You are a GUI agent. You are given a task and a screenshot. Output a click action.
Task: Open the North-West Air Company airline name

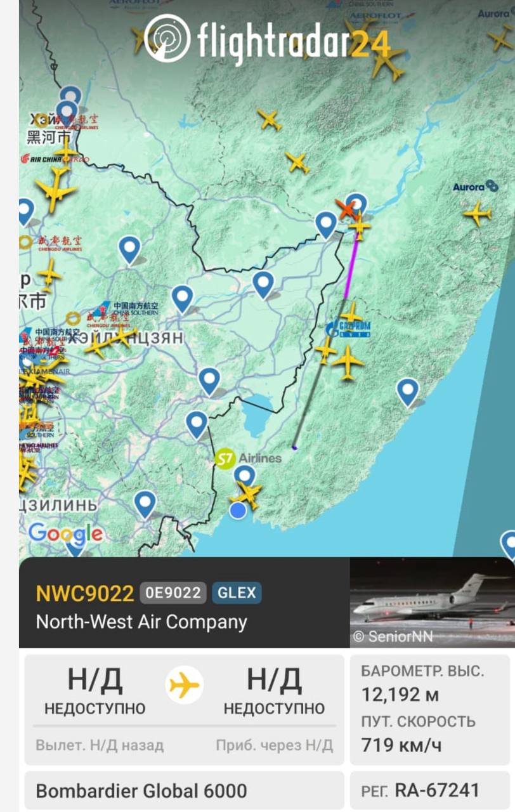point(141,622)
